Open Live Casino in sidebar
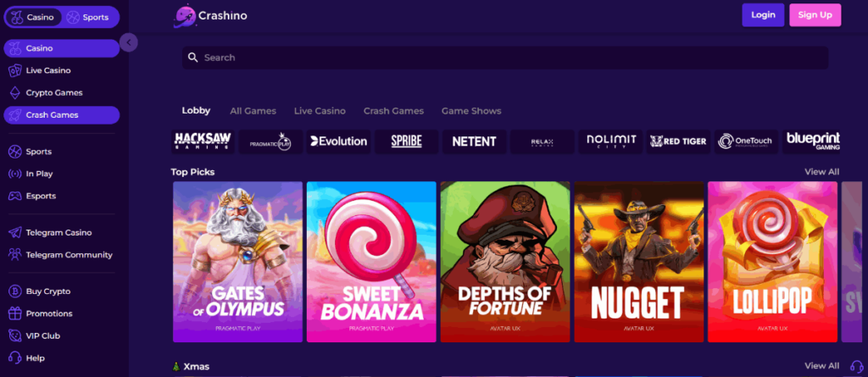Viewport: 868px width, 377px height. point(61,70)
